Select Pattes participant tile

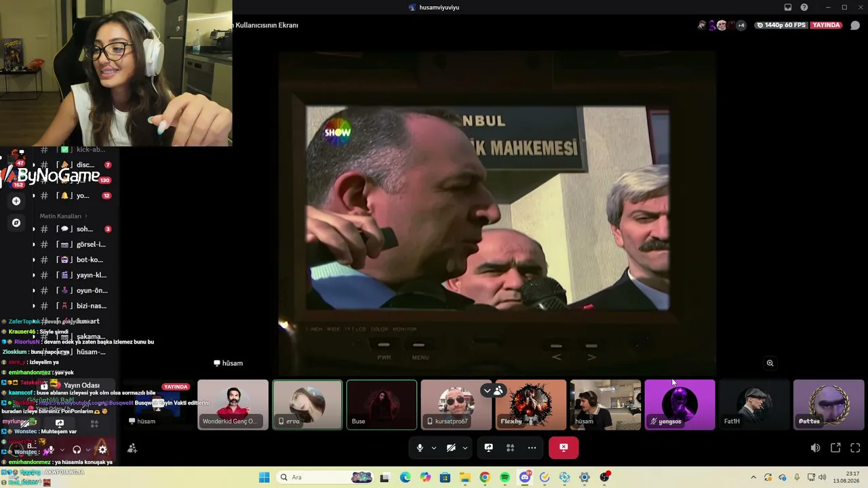pyautogui.click(x=829, y=405)
